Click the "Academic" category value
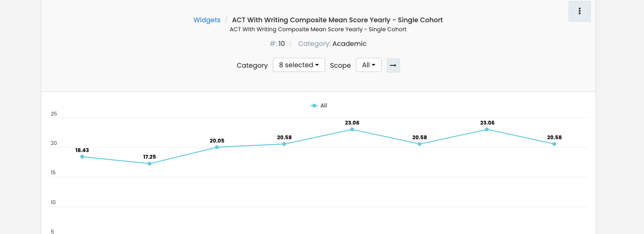This screenshot has width=644, height=234. pyautogui.click(x=349, y=44)
